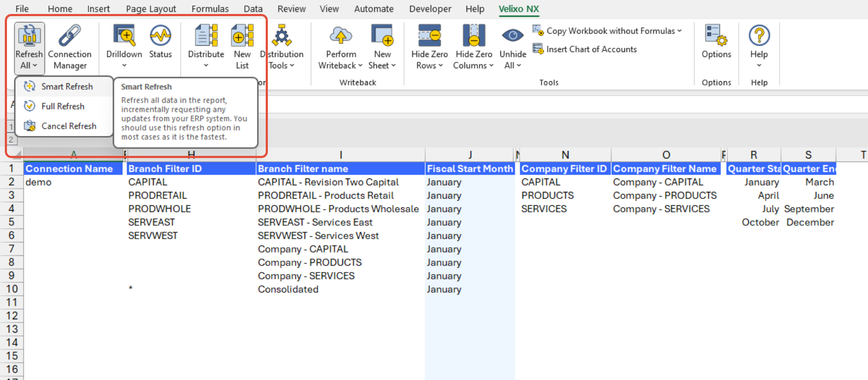Expand the Drilldown dropdown arrow
868x380 pixels.
tap(124, 66)
